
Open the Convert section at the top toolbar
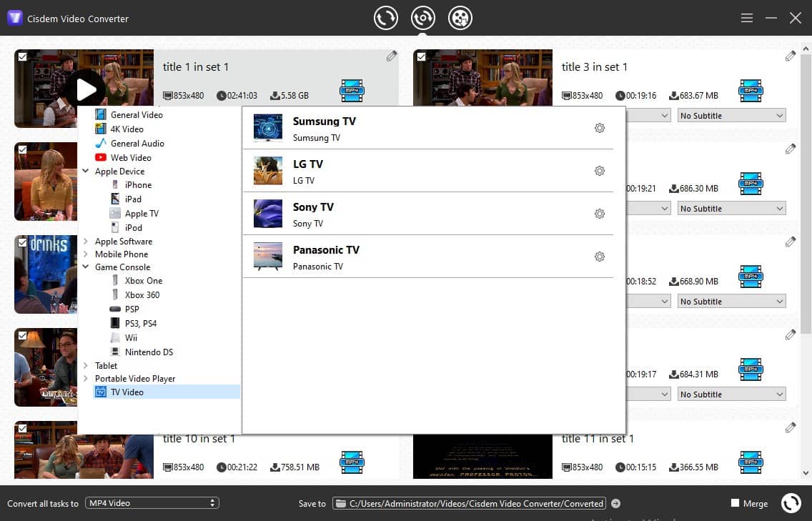386,17
